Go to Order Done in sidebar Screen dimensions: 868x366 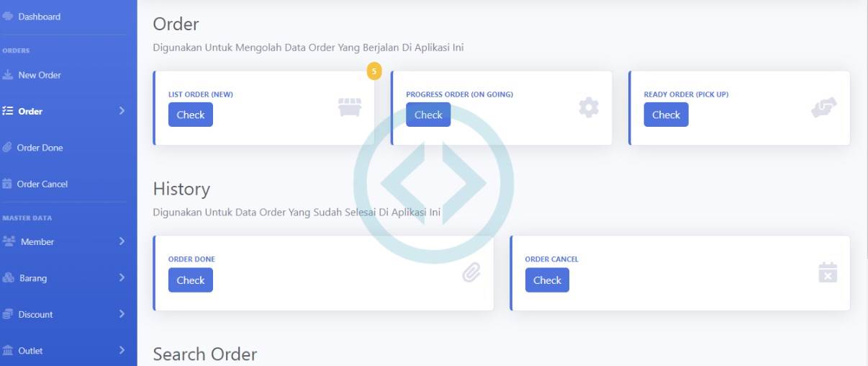coord(40,148)
